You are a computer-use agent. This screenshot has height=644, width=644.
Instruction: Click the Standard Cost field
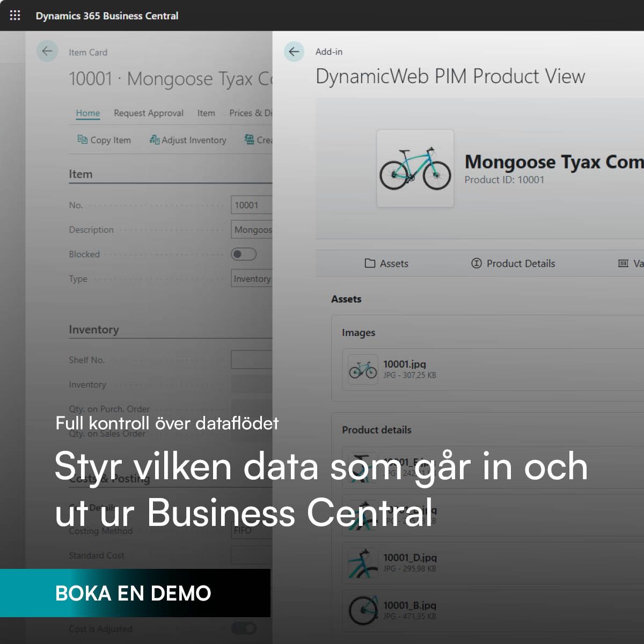252,555
